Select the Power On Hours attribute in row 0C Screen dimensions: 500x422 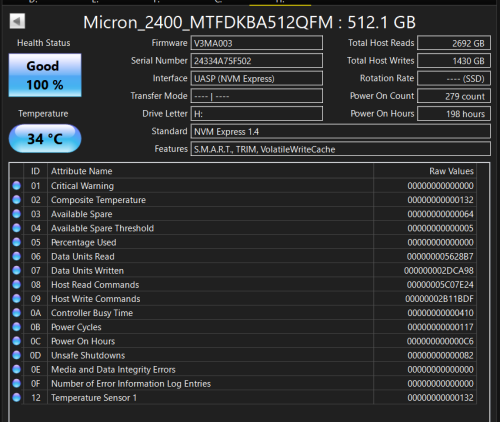(x=83, y=341)
